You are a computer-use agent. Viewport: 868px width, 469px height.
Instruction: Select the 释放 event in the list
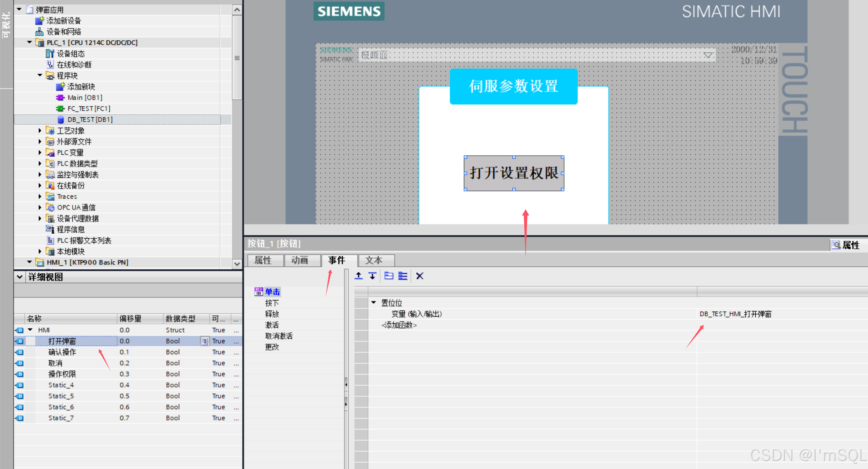272,314
